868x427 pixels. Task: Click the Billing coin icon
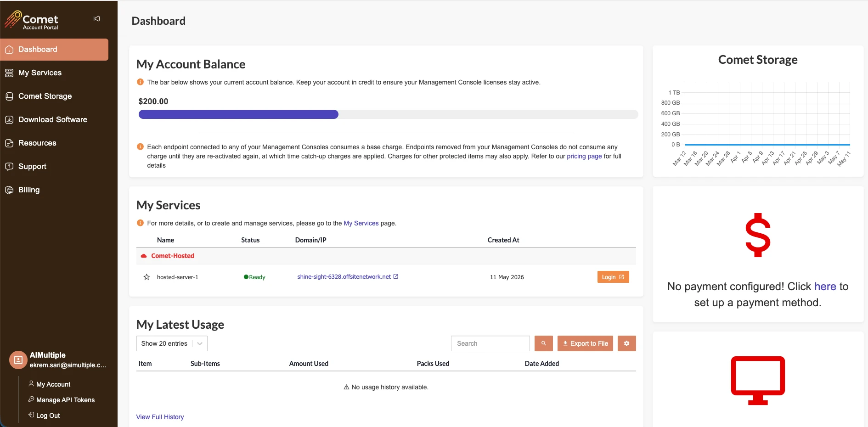(9, 190)
